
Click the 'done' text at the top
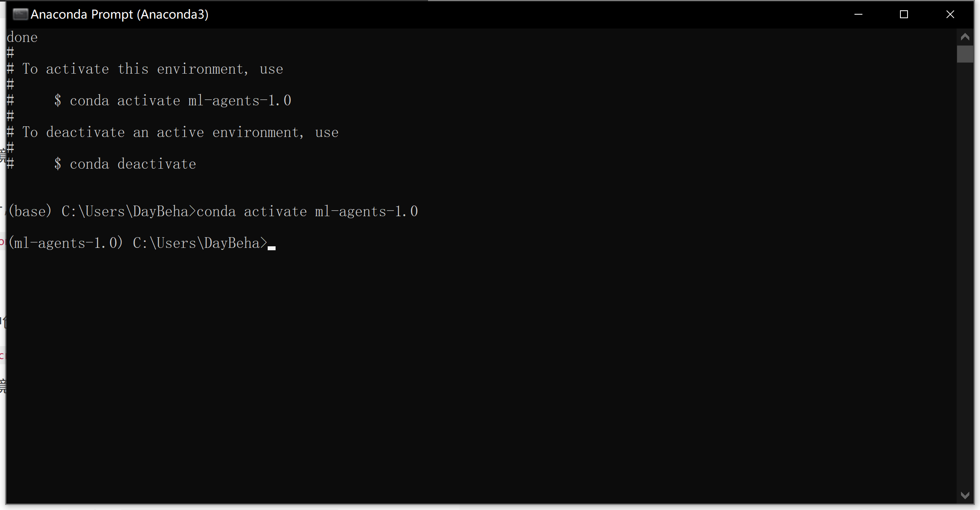[22, 37]
